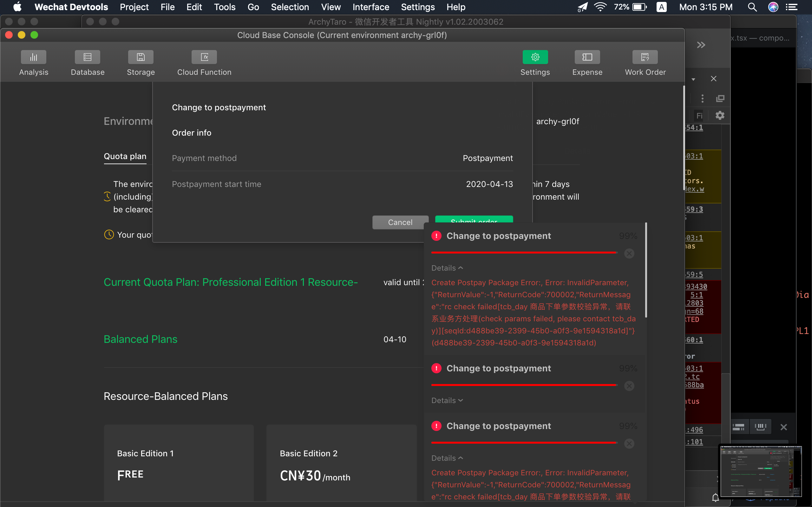
Task: Collapse Details of the first error notification
Action: [x=447, y=268]
